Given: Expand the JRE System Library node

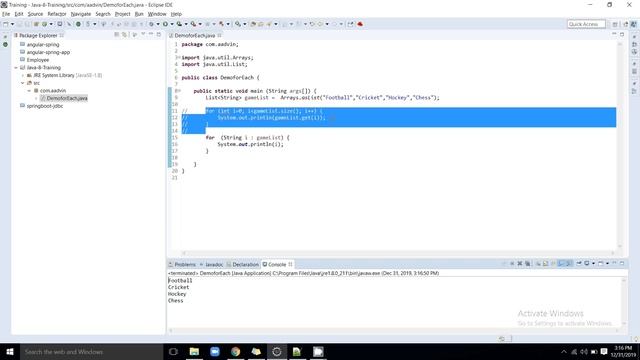Looking at the screenshot, I should (x=23, y=76).
